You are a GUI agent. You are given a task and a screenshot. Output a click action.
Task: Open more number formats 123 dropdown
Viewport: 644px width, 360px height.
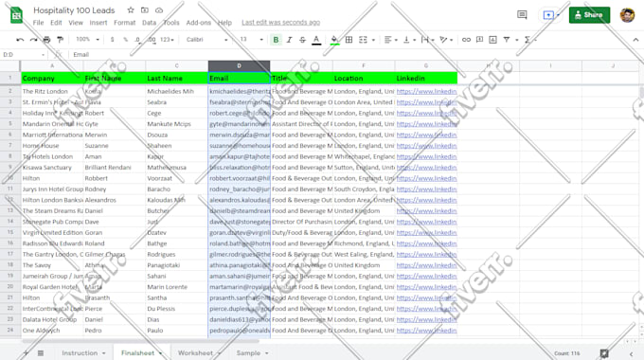[168, 40]
